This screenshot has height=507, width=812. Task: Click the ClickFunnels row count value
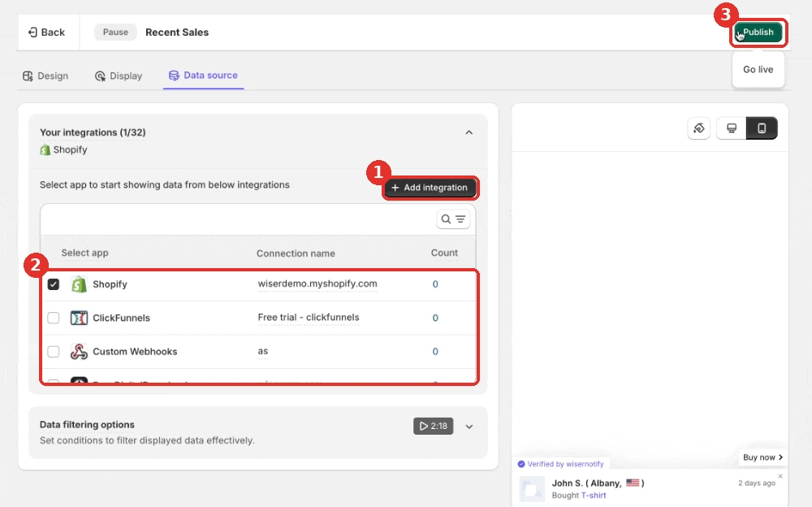click(435, 318)
